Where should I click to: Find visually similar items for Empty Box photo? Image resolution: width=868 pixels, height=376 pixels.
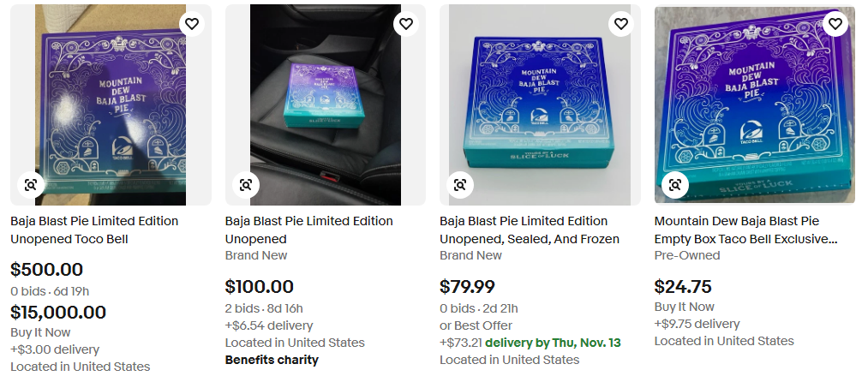675,185
